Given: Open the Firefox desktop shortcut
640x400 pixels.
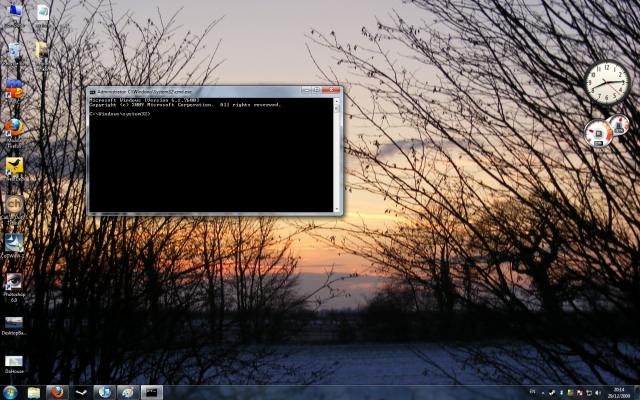Looking at the screenshot, I should pyautogui.click(x=14, y=128).
